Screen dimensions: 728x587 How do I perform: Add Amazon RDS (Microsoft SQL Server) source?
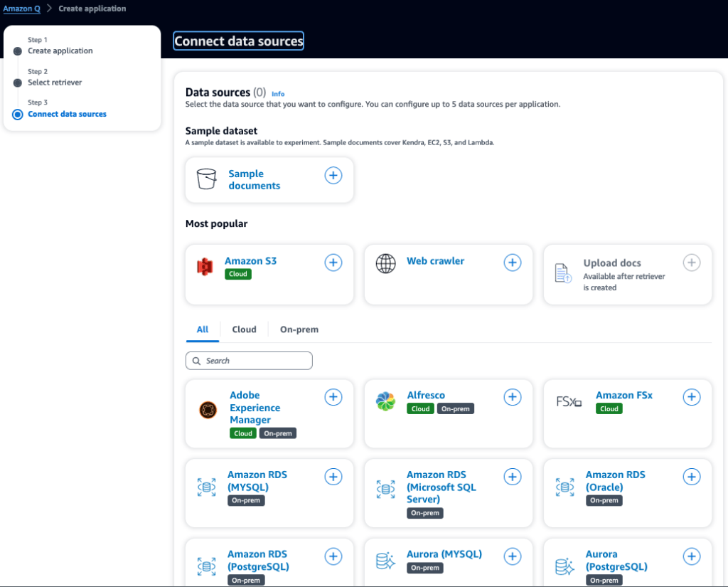[513, 477]
